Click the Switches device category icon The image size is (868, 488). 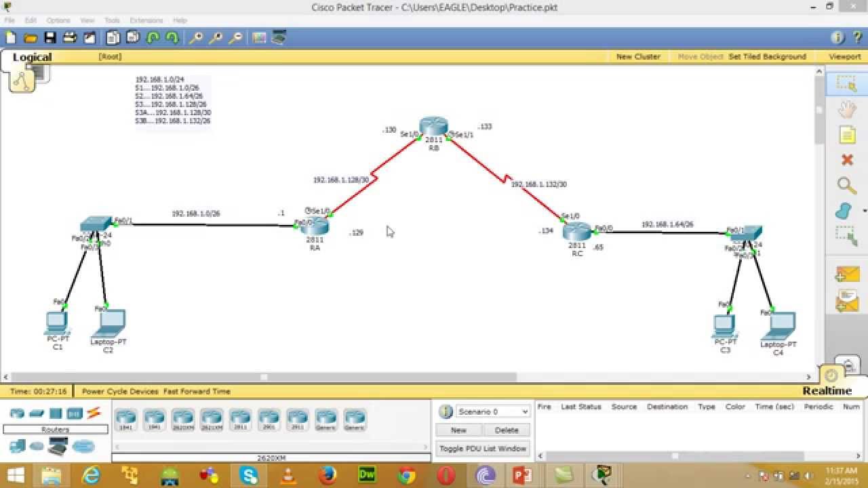[x=37, y=413]
